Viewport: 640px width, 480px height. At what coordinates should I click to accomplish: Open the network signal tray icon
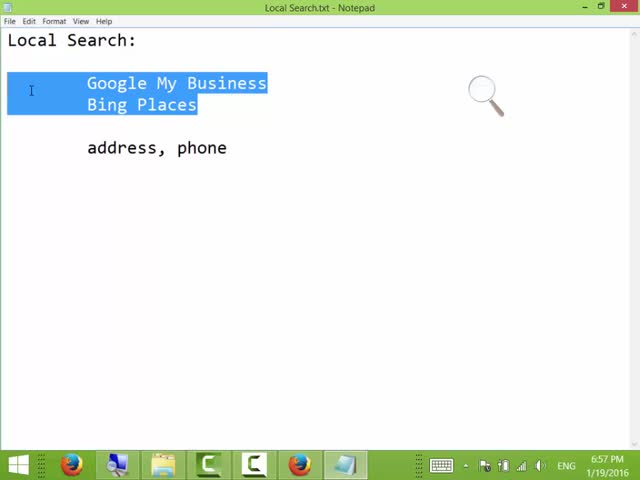521,466
